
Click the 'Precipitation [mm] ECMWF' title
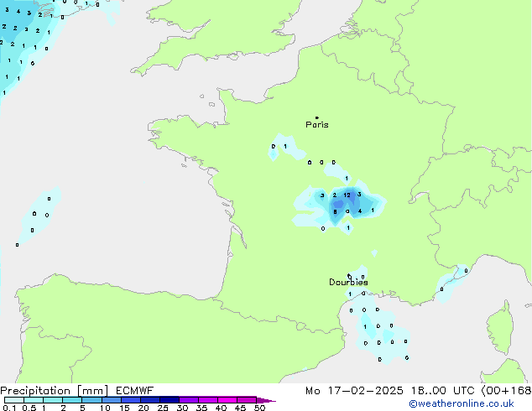pyautogui.click(x=76, y=391)
